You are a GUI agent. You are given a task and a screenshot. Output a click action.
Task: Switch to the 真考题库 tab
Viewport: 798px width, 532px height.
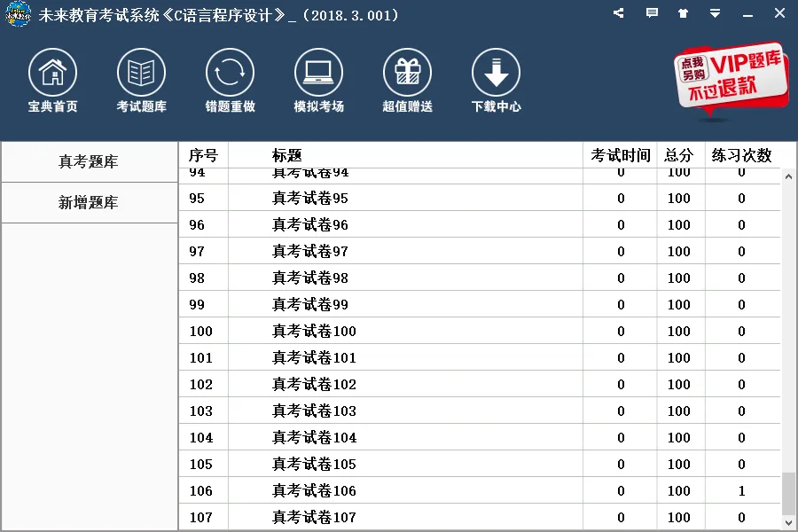point(89,161)
